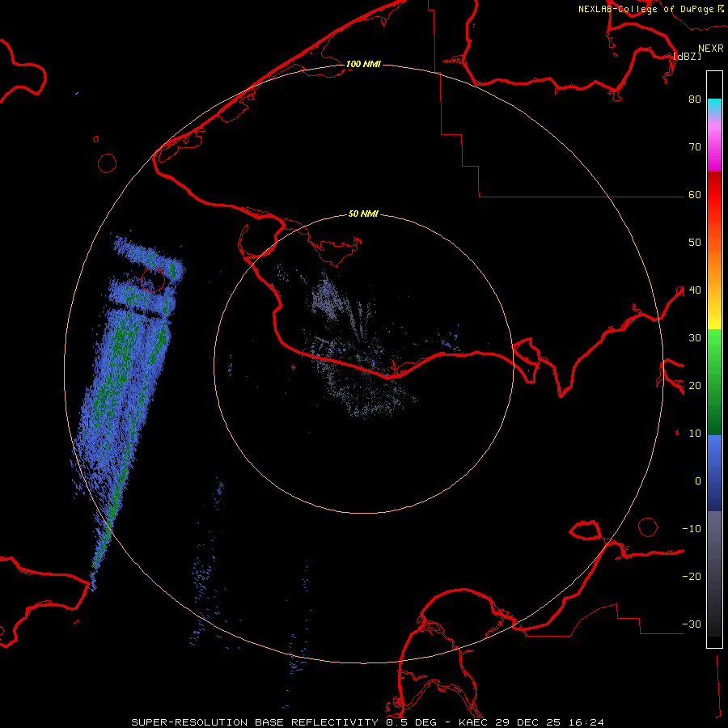Click the dBZ unit label above the scale
The width and height of the screenshot is (728, 728).
coord(687,56)
